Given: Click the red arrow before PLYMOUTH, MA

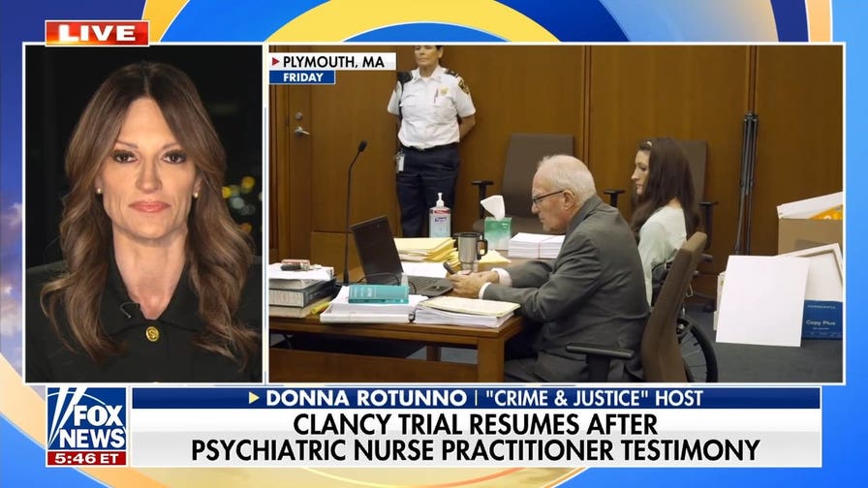Looking at the screenshot, I should pos(276,61).
